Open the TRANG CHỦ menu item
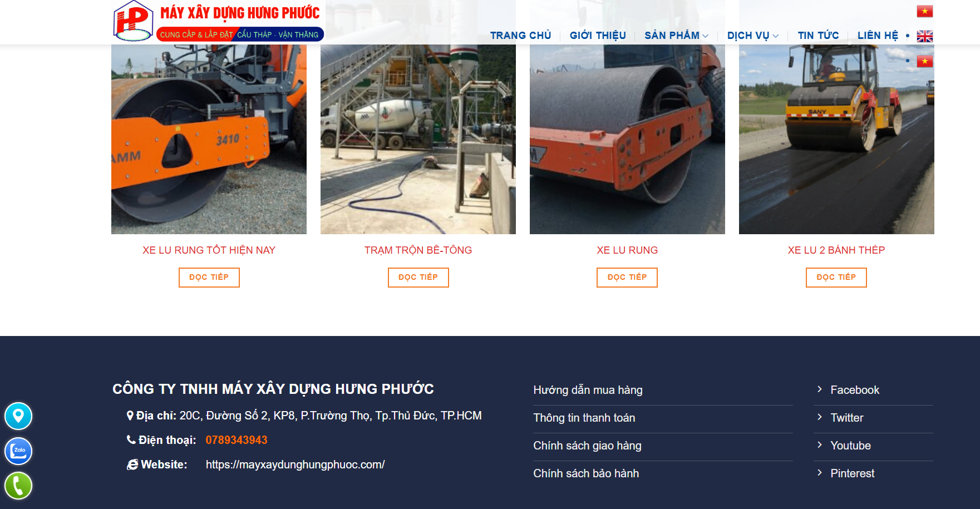Screen dimensions: 980x509 [520, 36]
